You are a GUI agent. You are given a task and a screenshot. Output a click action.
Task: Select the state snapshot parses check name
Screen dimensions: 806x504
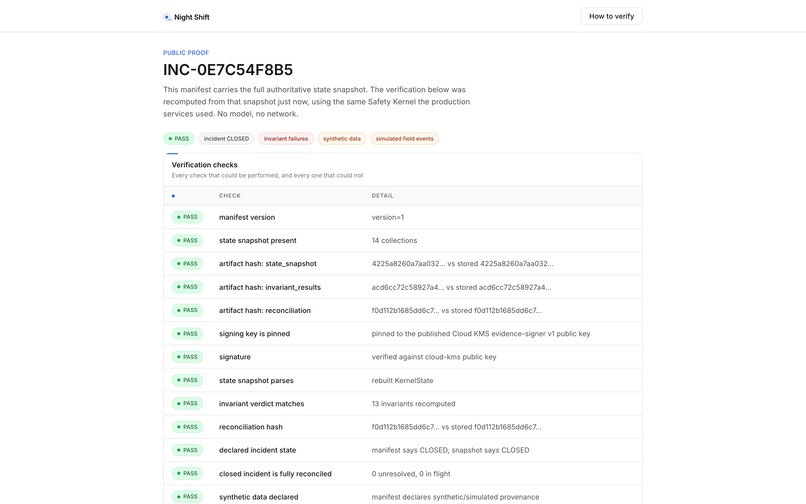[x=256, y=380]
